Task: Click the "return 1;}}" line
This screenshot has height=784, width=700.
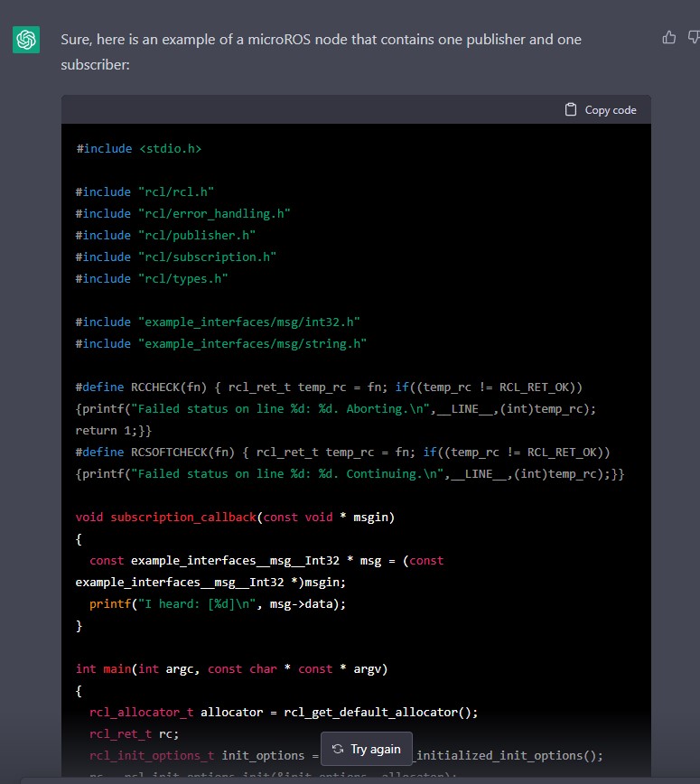Action: [114, 431]
